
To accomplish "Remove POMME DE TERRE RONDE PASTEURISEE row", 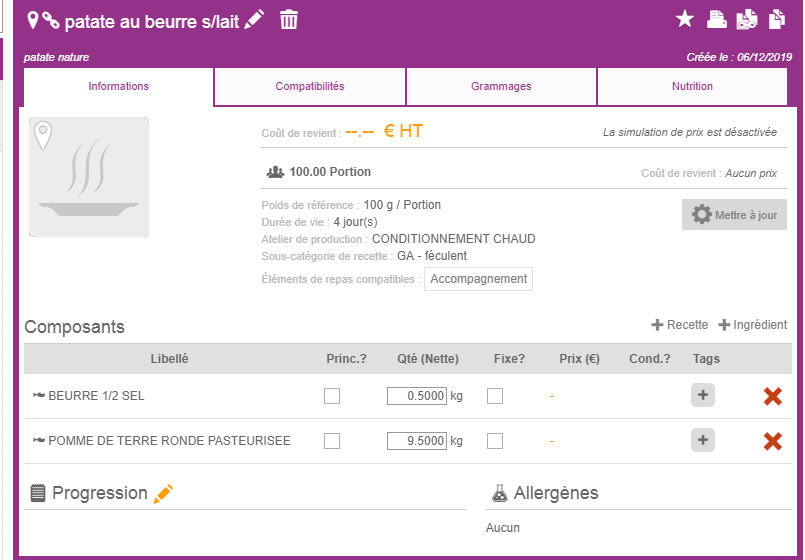I will [772, 441].
